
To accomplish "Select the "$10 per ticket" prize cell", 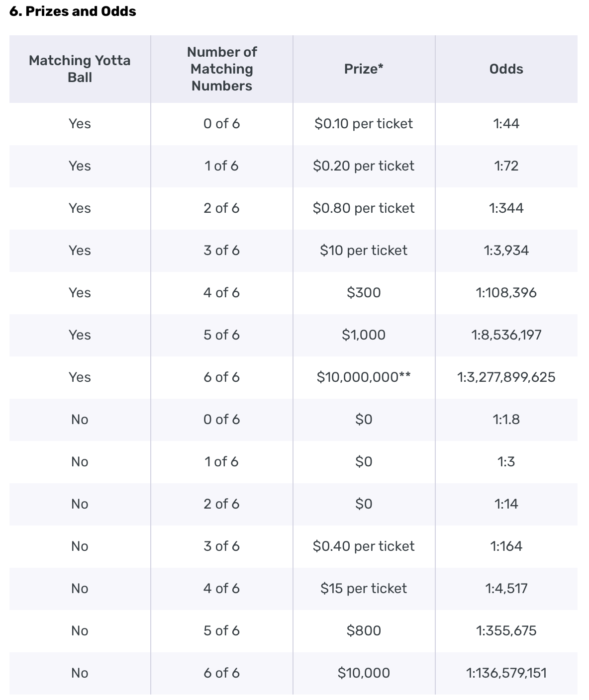I will 364,250.
